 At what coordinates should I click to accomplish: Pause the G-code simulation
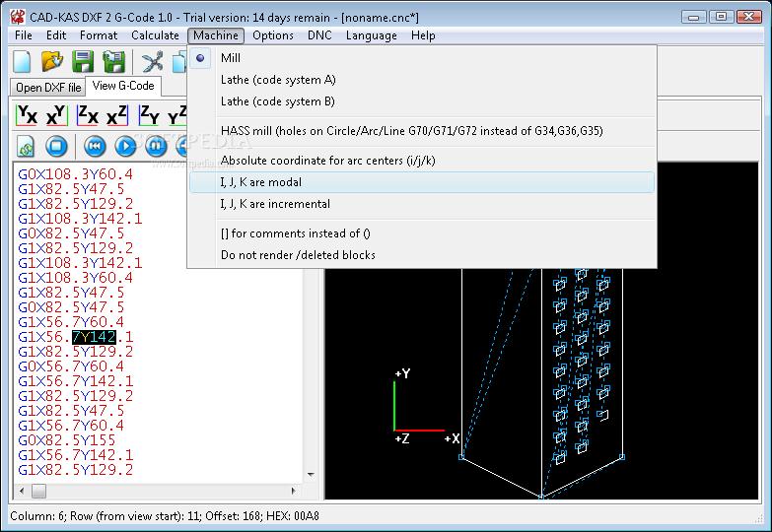pyautogui.click(x=156, y=146)
